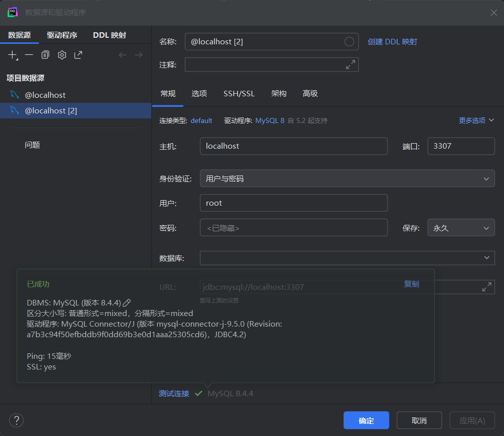This screenshot has width=504, height=436.
Task: Switch to the DDL 映射 tab
Action: coord(109,35)
